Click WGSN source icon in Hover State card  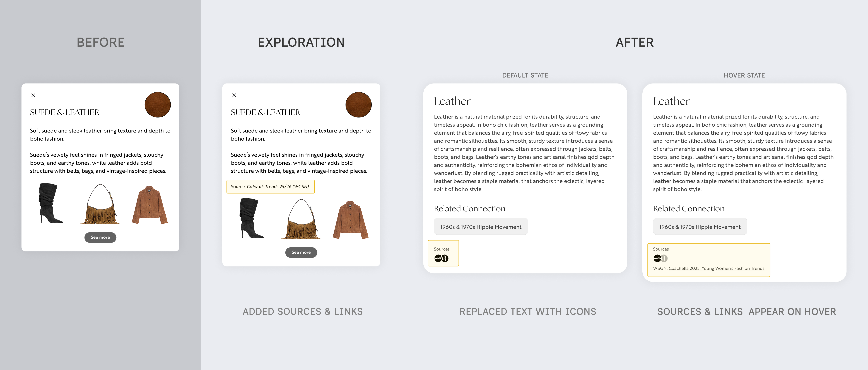(657, 258)
